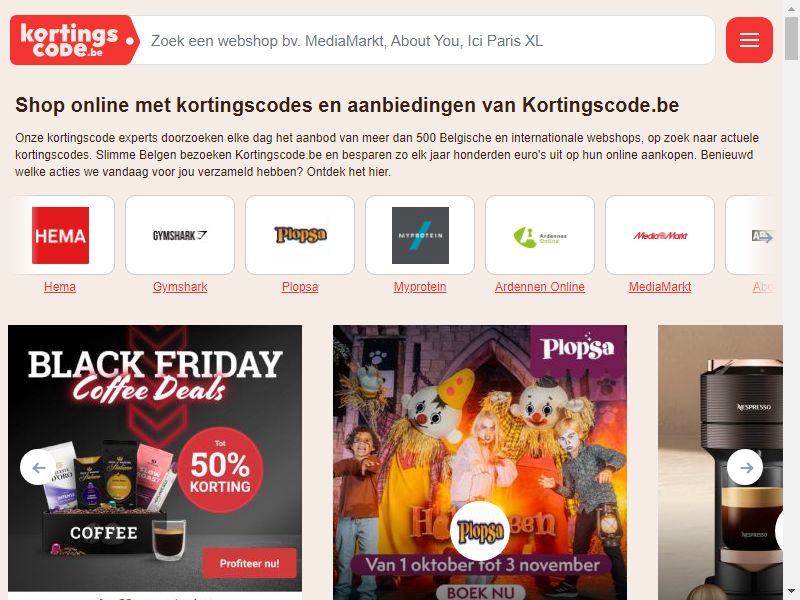Click the round Plopsa badge on banner
The image size is (800, 600).
pyautogui.click(x=480, y=531)
